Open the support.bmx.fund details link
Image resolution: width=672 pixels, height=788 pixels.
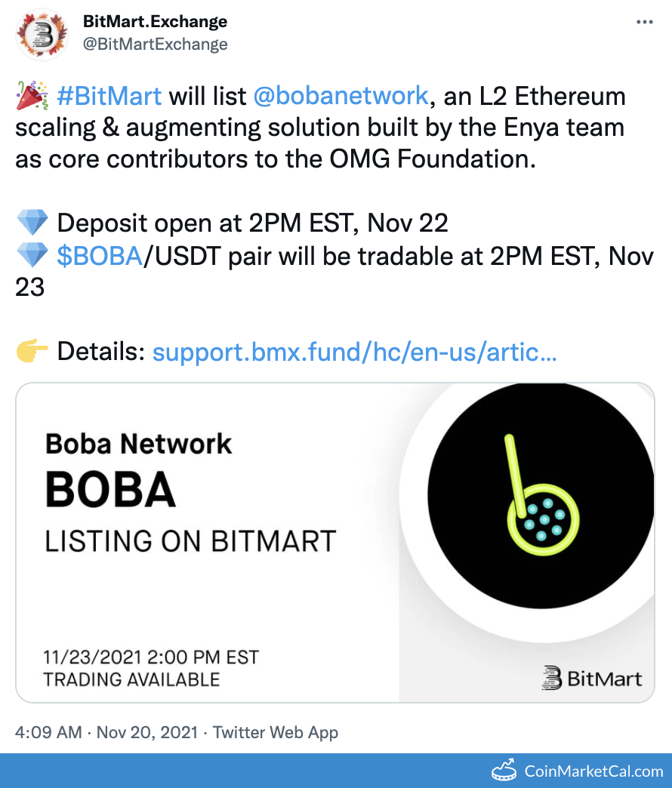click(353, 350)
